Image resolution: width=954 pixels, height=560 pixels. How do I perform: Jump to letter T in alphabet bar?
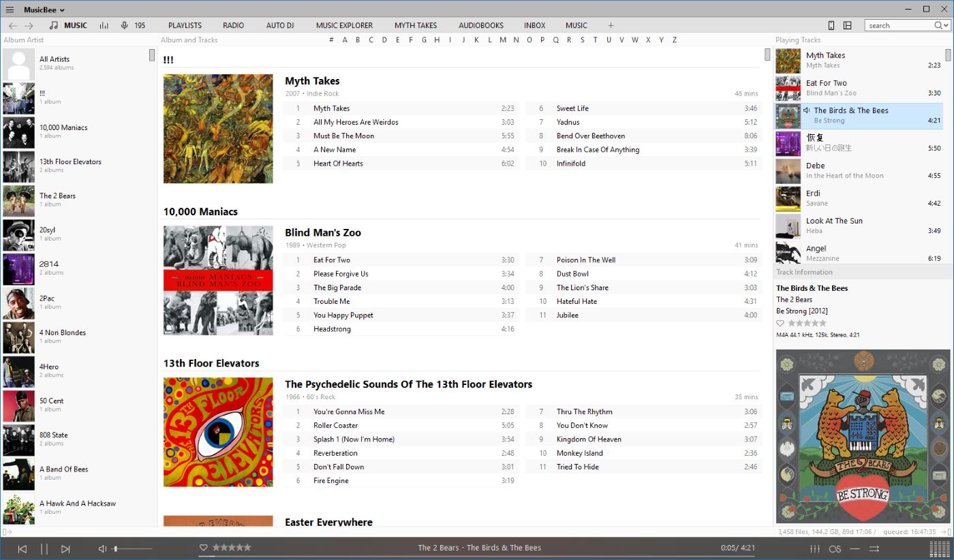pyautogui.click(x=595, y=40)
